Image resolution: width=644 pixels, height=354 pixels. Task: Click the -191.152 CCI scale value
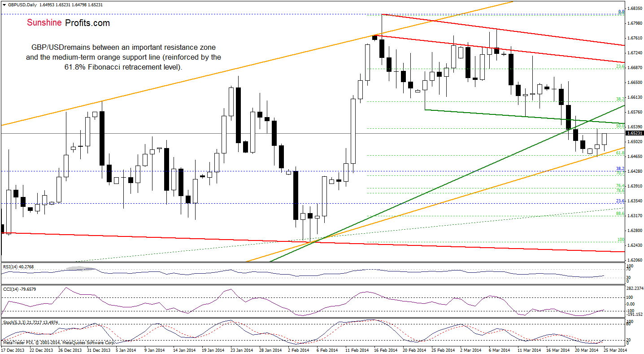[635, 315]
